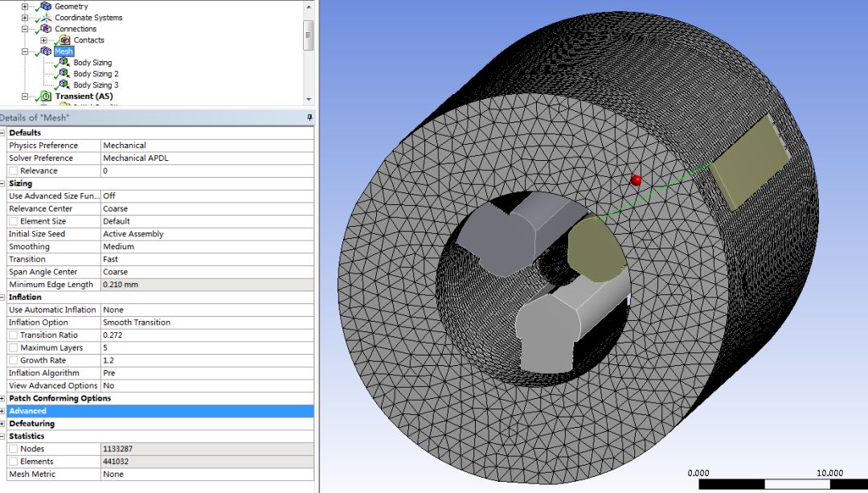
Task: Expand the Contacts tree node
Action: pyautogui.click(x=43, y=40)
